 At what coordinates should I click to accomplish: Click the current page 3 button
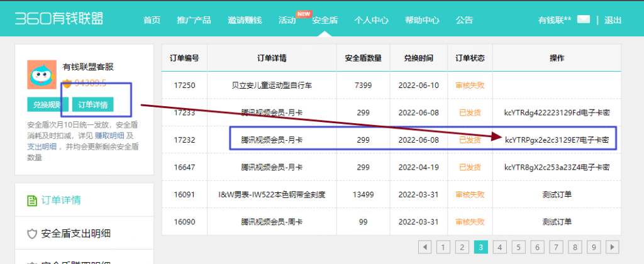(480, 247)
